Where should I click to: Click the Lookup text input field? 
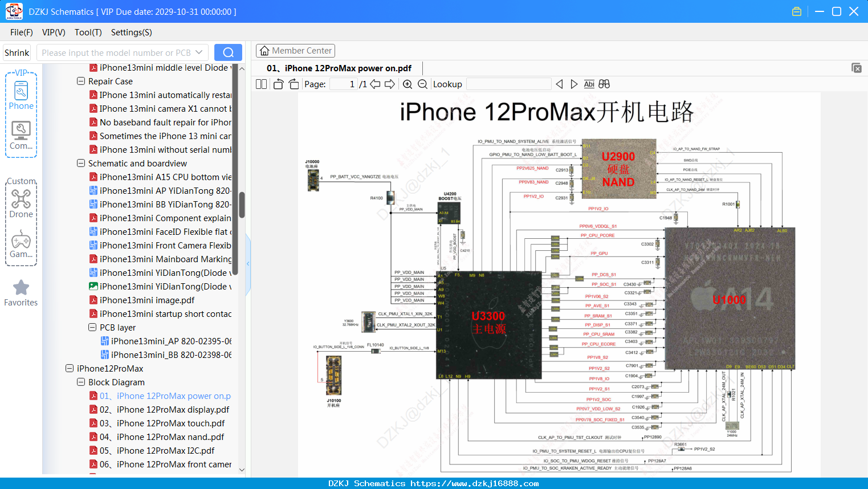click(508, 84)
